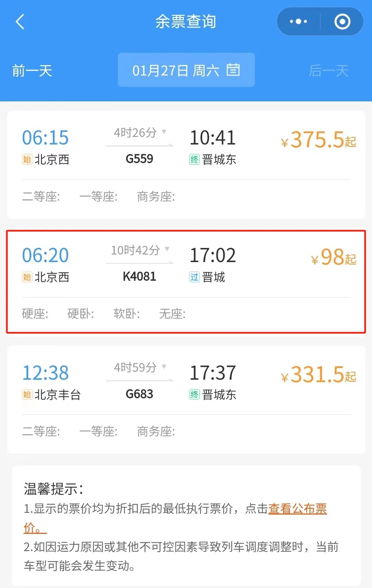Go to 后一天 next day
The height and width of the screenshot is (588, 372).
tap(329, 71)
